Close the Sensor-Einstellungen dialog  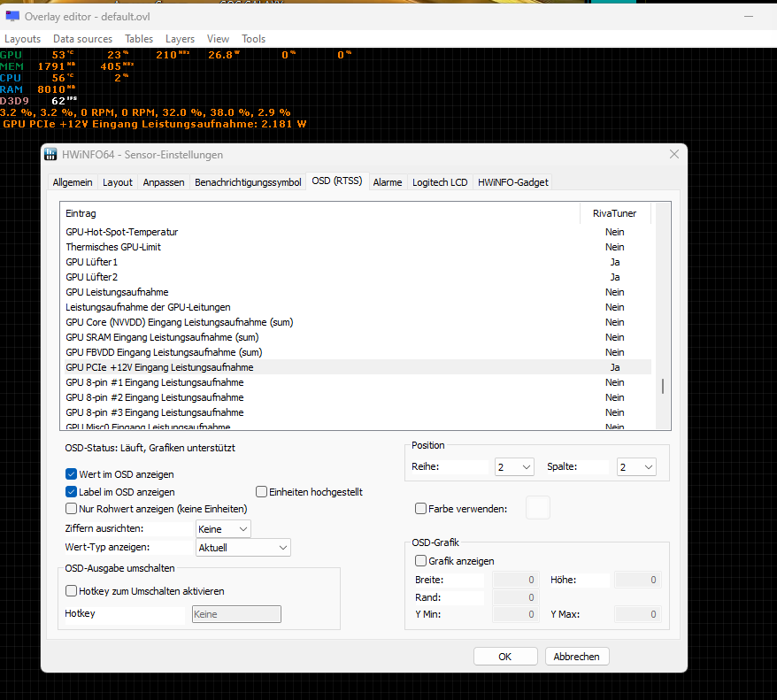674,154
